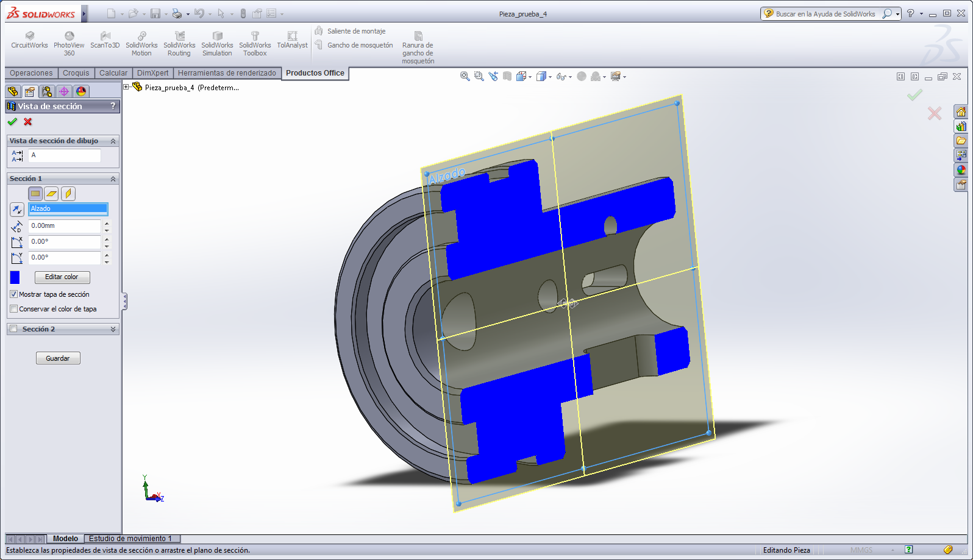
Task: Open the Estudio de movimiento 1 tab
Action: (130, 539)
